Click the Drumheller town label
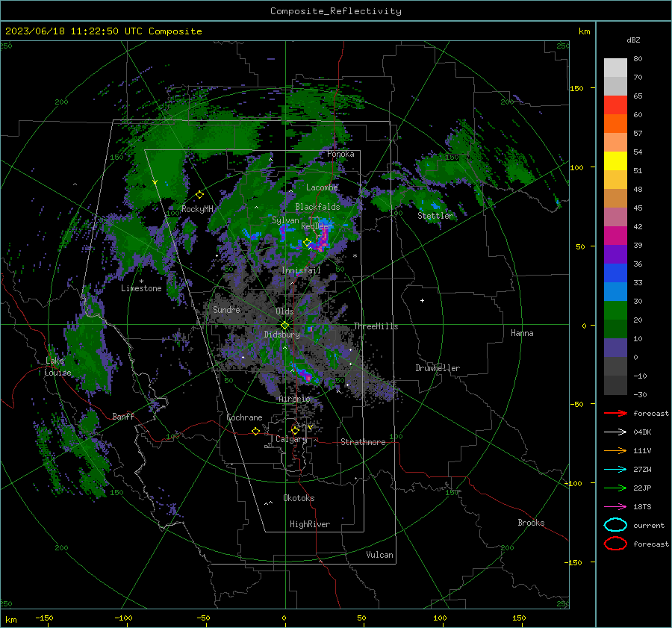The height and width of the screenshot is (628, 672). 438,368
